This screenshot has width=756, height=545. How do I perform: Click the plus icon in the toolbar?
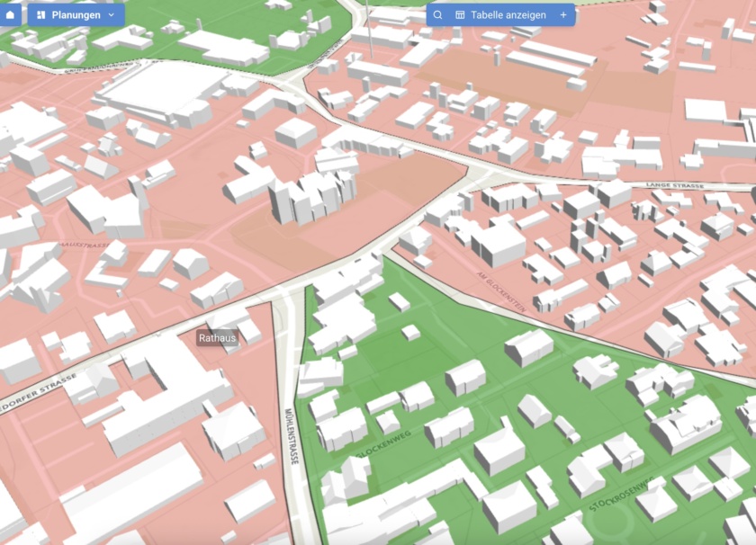563,14
